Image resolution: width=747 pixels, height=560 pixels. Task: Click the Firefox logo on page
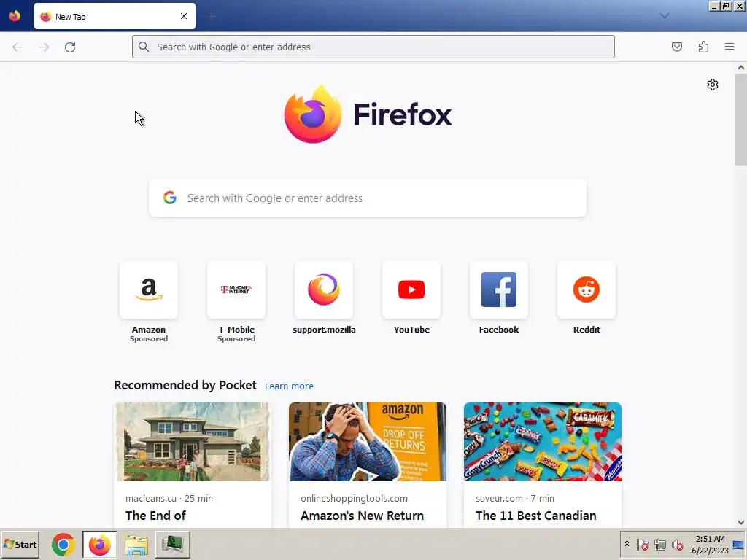tap(368, 114)
